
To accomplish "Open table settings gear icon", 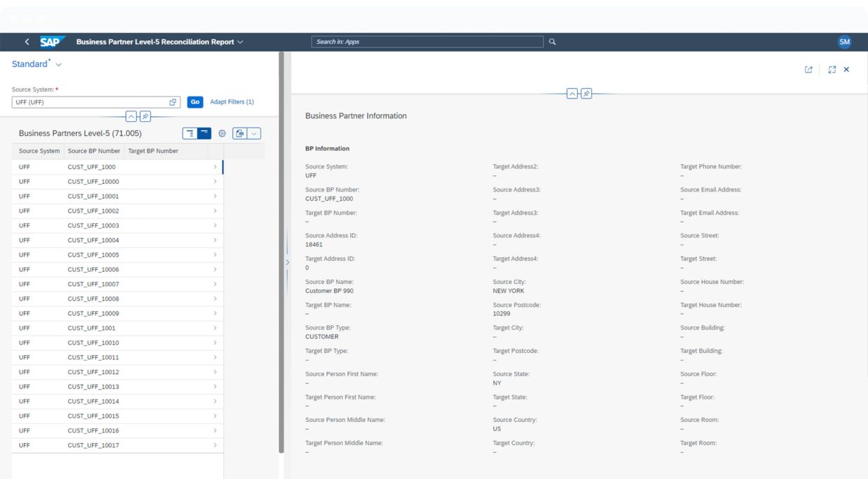I will point(222,133).
